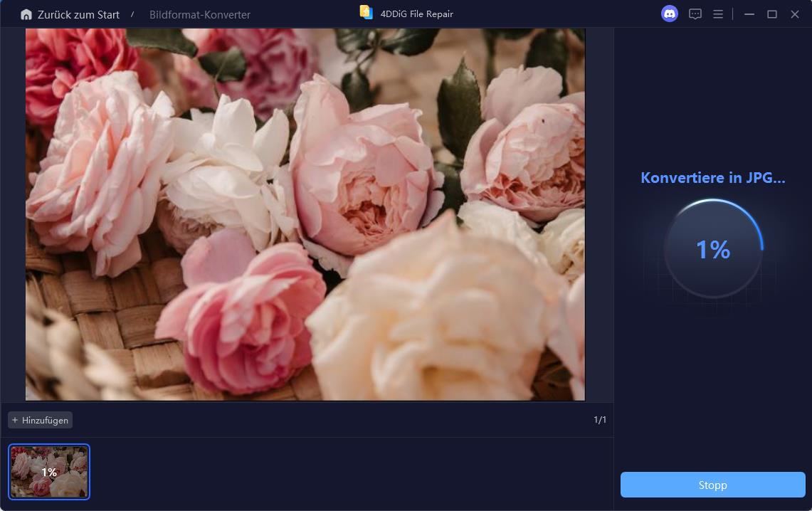Viewport: 812px width, 511px height.
Task: Click the Hinzufügen button
Action: coord(40,420)
